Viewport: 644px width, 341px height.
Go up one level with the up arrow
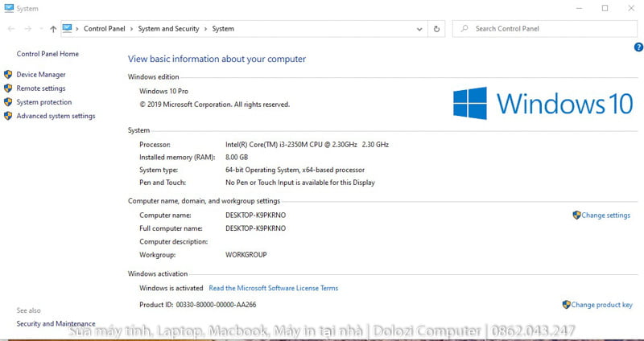pos(53,29)
